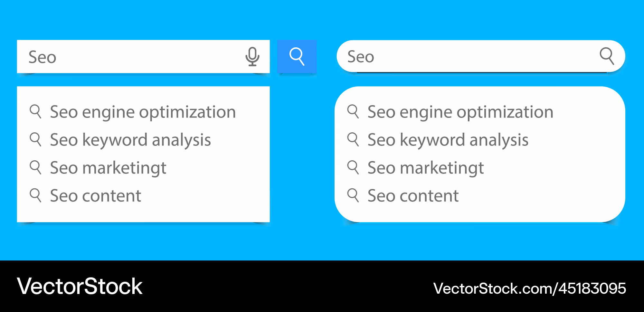Choose 'Seo content' from left suggestion list
The width and height of the screenshot is (644, 312).
(x=96, y=196)
